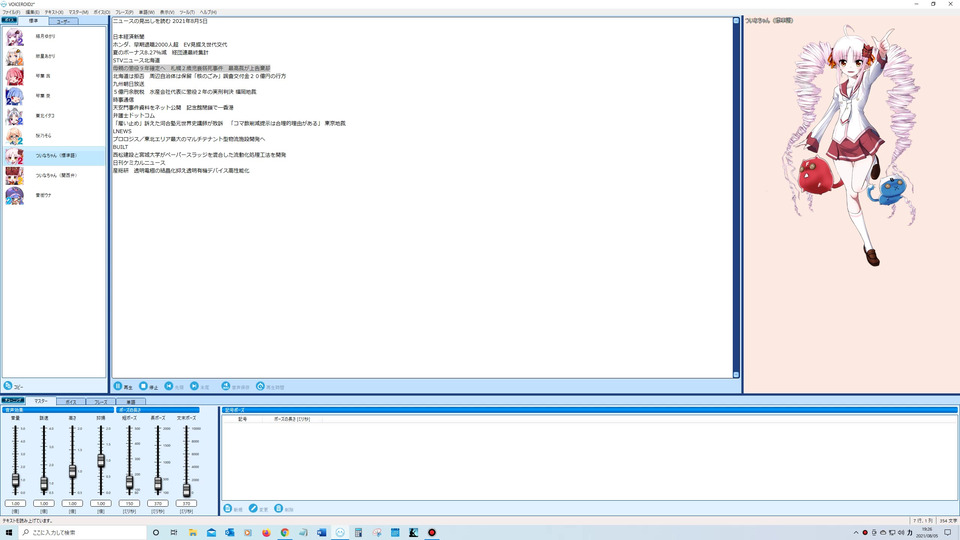
Task: Click taskbar search box ここに入力して検索
Action: pyautogui.click(x=83, y=533)
